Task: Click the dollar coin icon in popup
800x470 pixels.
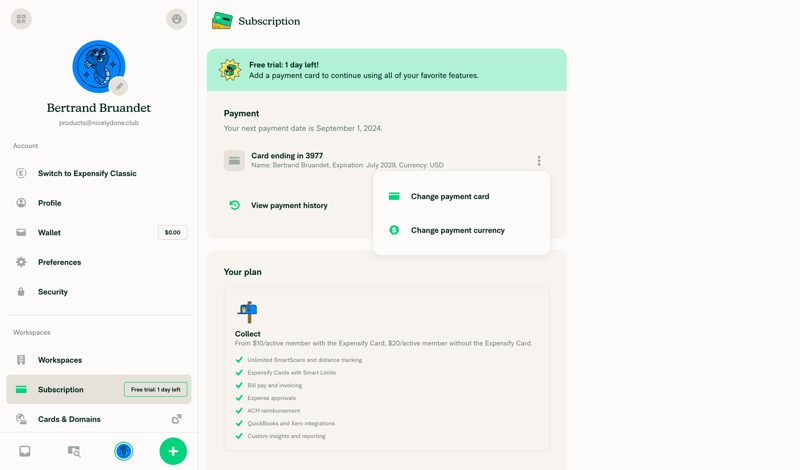Action: [394, 230]
